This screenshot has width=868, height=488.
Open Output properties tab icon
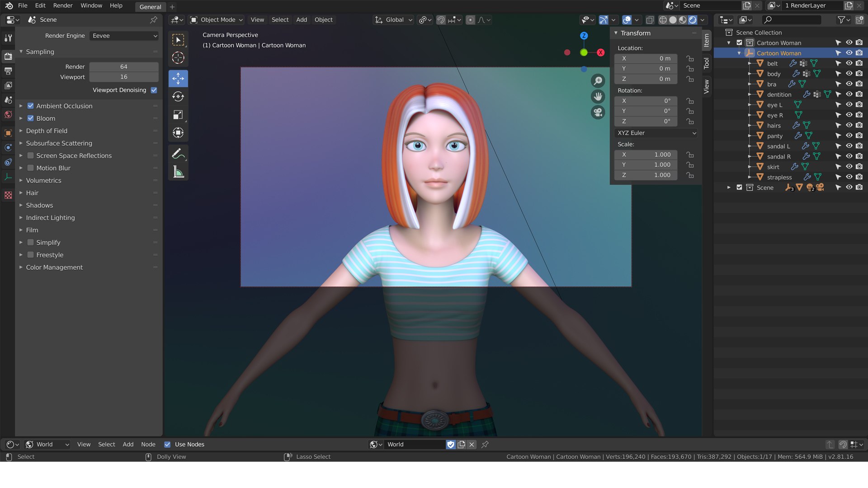8,71
